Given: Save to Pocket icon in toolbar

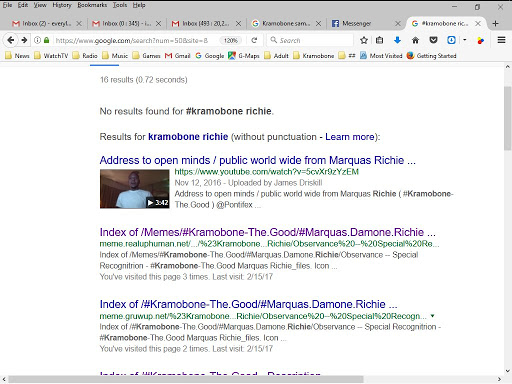Looking at the screenshot, I should (433, 40).
